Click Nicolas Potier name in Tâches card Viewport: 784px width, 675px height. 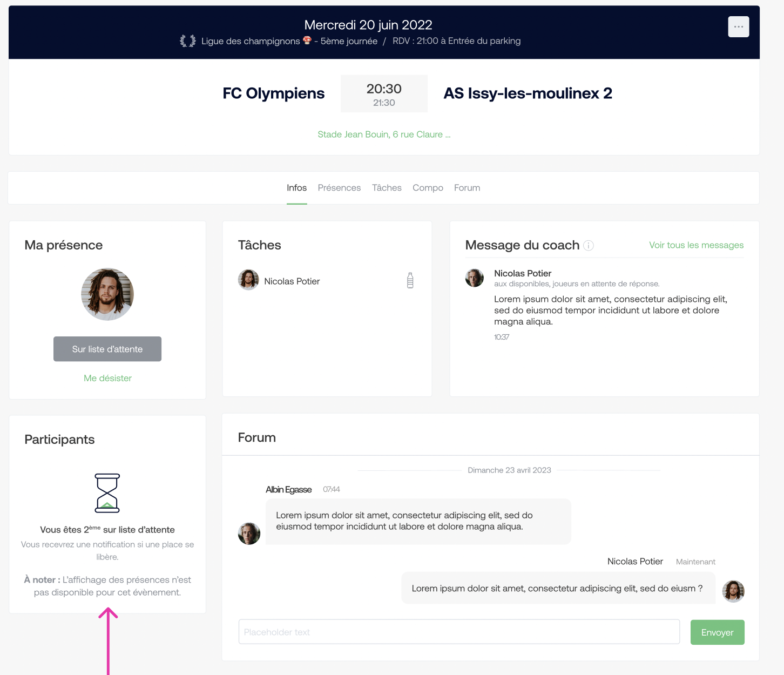tap(292, 281)
